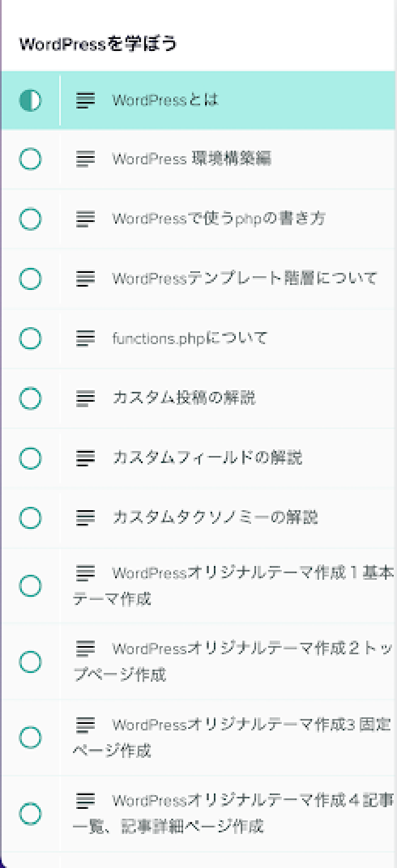Mark WordPressで使うphpの書き方 as complete
Viewport: 397px width, 868px height.
tap(30, 219)
